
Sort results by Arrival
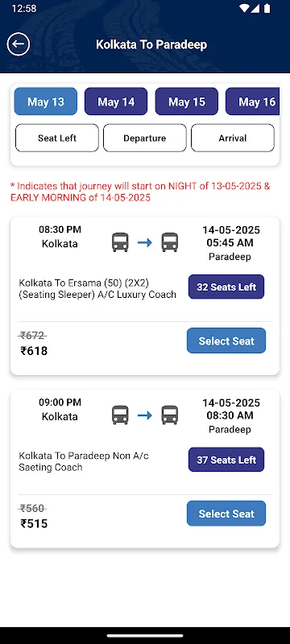point(233,138)
